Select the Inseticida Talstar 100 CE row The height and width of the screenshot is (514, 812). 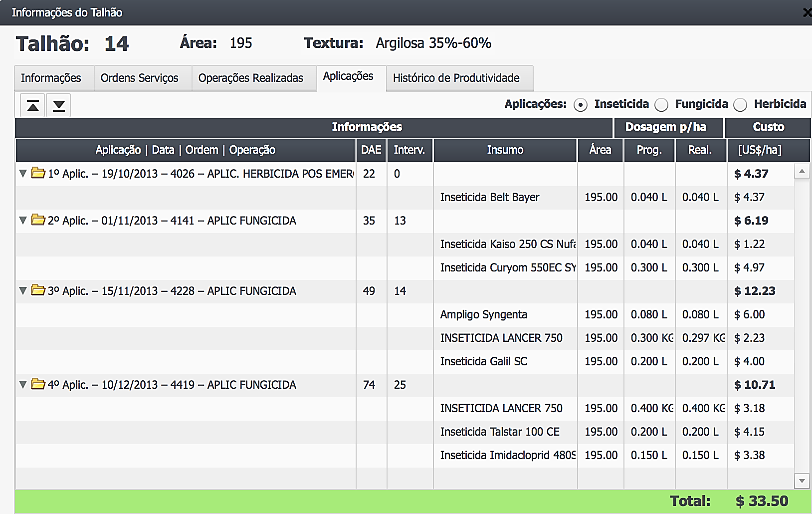pos(405,432)
